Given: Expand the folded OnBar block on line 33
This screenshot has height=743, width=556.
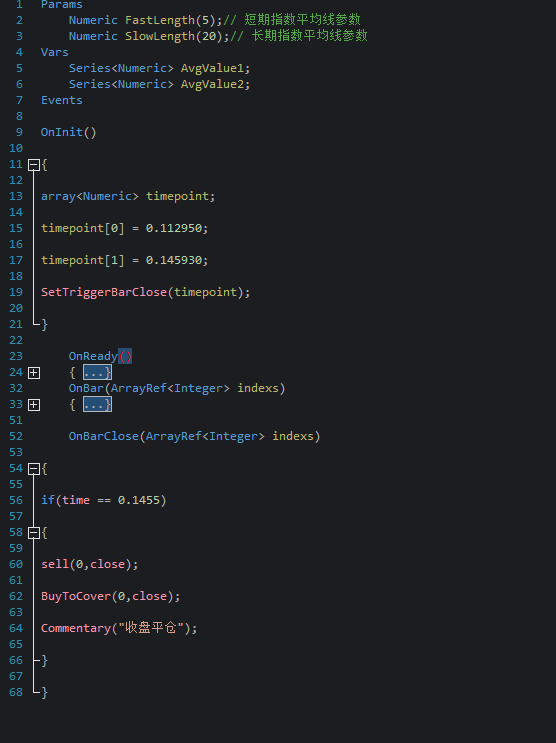Looking at the screenshot, I should 34,405.
